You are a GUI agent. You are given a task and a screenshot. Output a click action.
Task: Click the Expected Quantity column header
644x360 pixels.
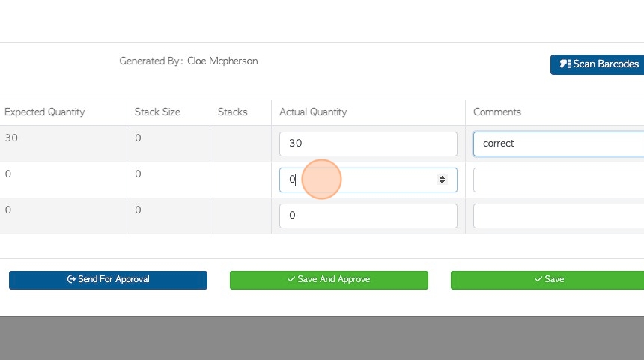[45, 112]
